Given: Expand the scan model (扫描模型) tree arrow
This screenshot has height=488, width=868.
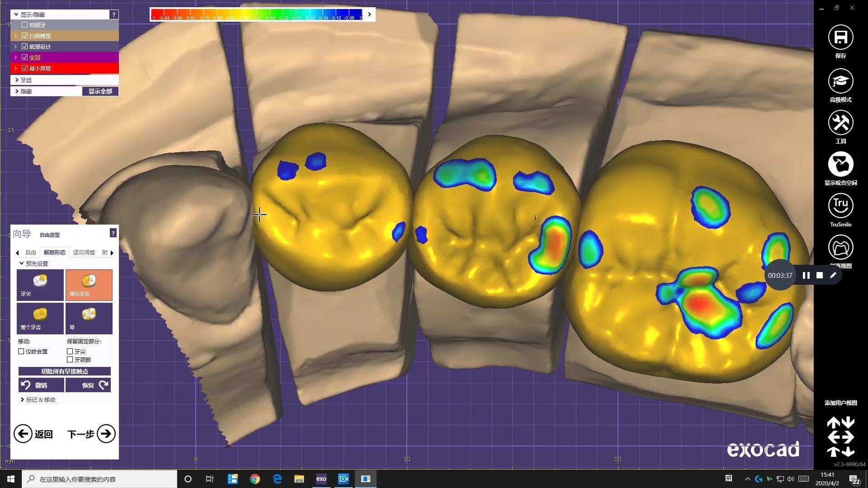Looking at the screenshot, I should 16,36.
